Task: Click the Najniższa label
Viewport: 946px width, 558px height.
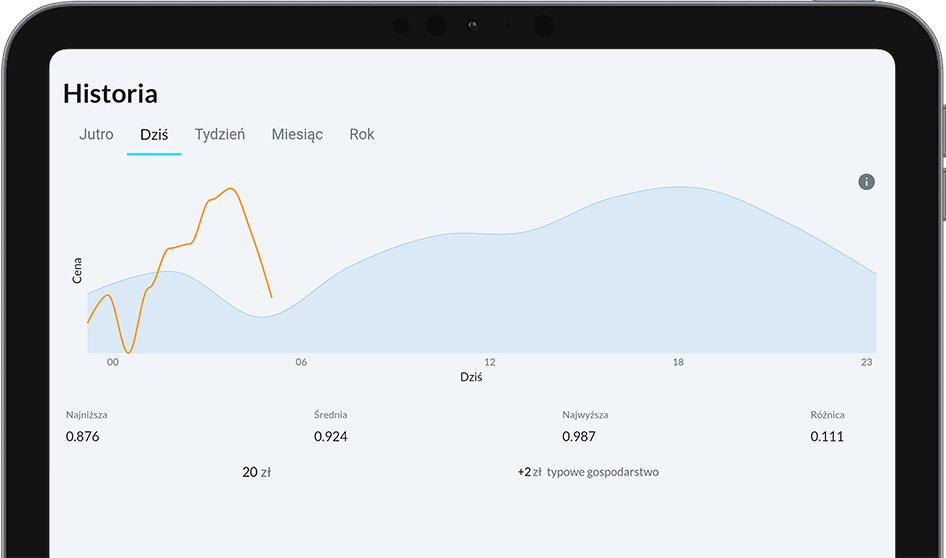Action: [87, 415]
